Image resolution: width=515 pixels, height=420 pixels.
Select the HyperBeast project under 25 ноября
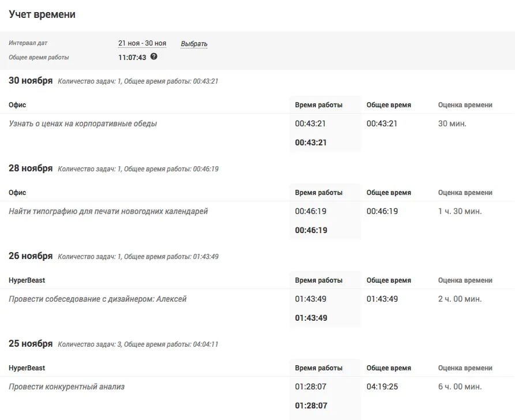[x=27, y=368]
